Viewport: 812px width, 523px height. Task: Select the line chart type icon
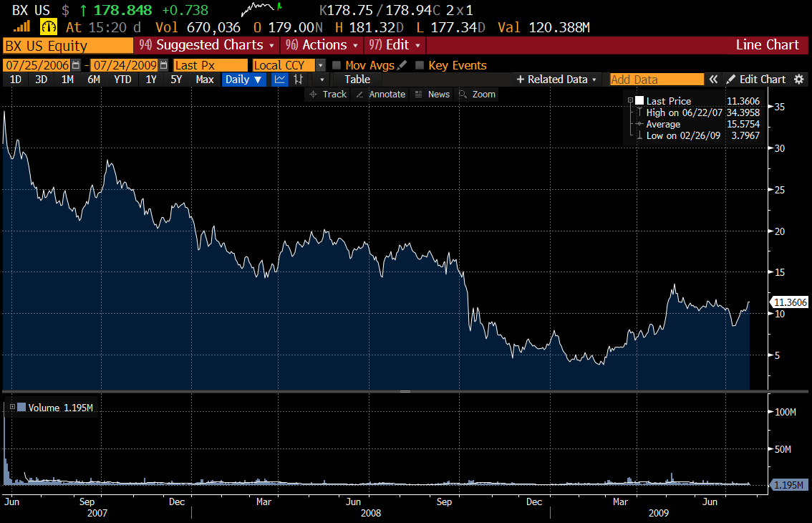tap(280, 80)
